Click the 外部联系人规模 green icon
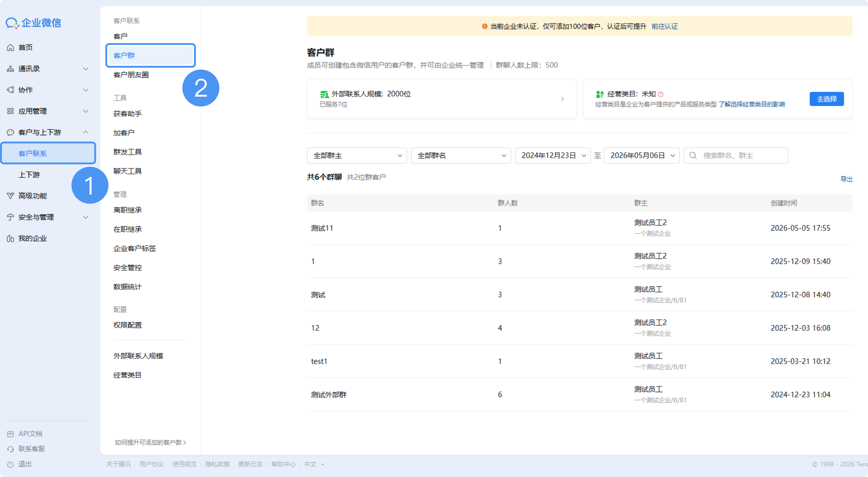Image resolution: width=868 pixels, height=477 pixels. click(324, 94)
